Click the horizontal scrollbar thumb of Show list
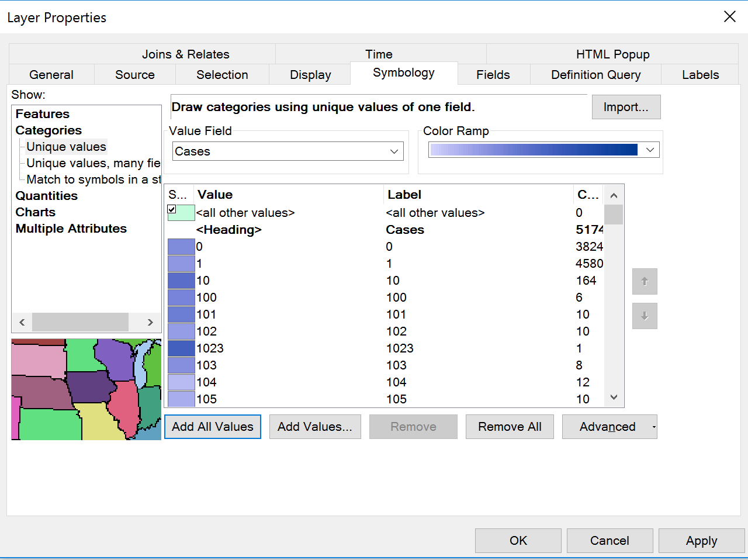748x560 pixels. (x=81, y=322)
